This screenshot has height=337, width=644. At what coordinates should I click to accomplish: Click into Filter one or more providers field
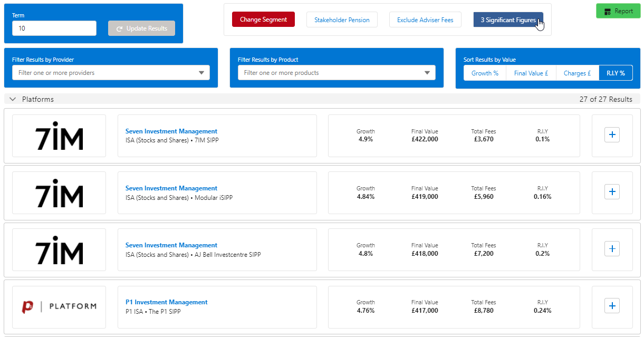point(111,73)
